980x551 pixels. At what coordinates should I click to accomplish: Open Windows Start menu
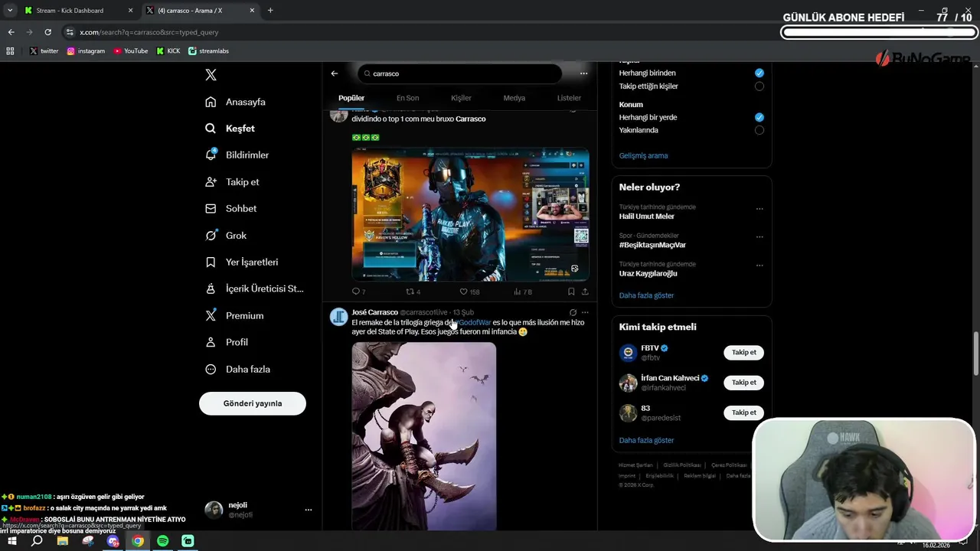point(12,541)
